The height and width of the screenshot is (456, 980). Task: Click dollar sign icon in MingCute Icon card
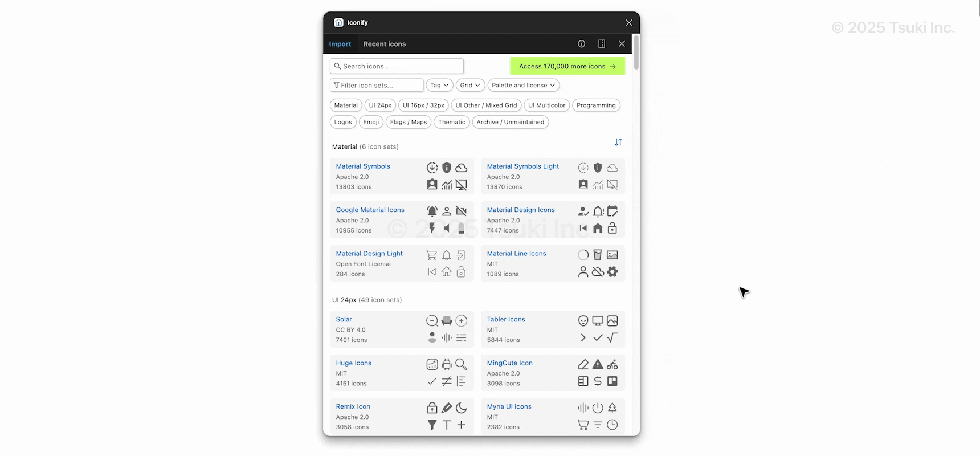(x=598, y=381)
